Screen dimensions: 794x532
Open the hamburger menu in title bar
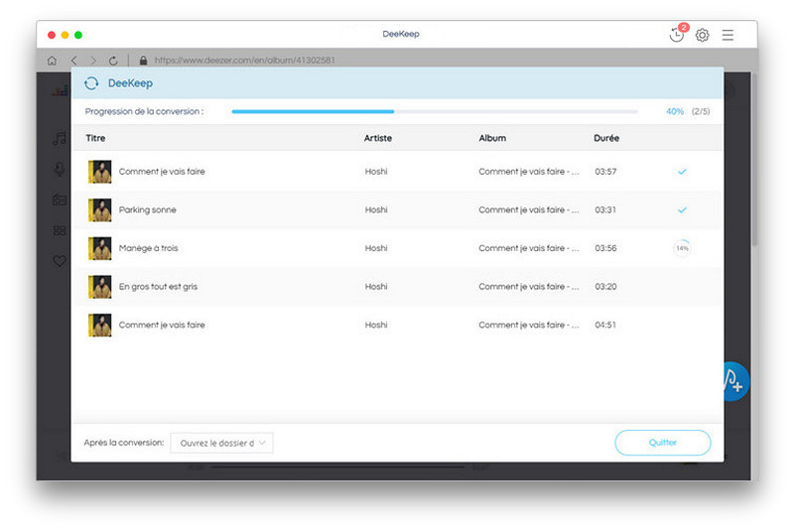pyautogui.click(x=728, y=35)
